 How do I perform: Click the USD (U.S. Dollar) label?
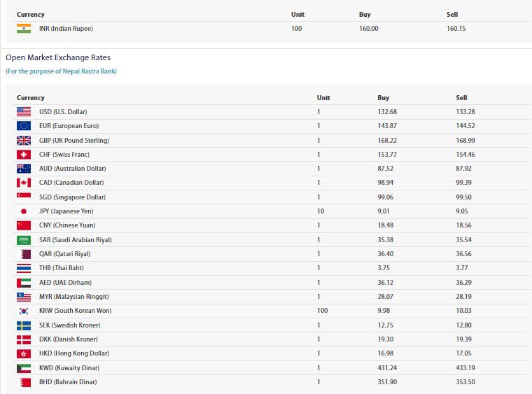[x=63, y=112]
